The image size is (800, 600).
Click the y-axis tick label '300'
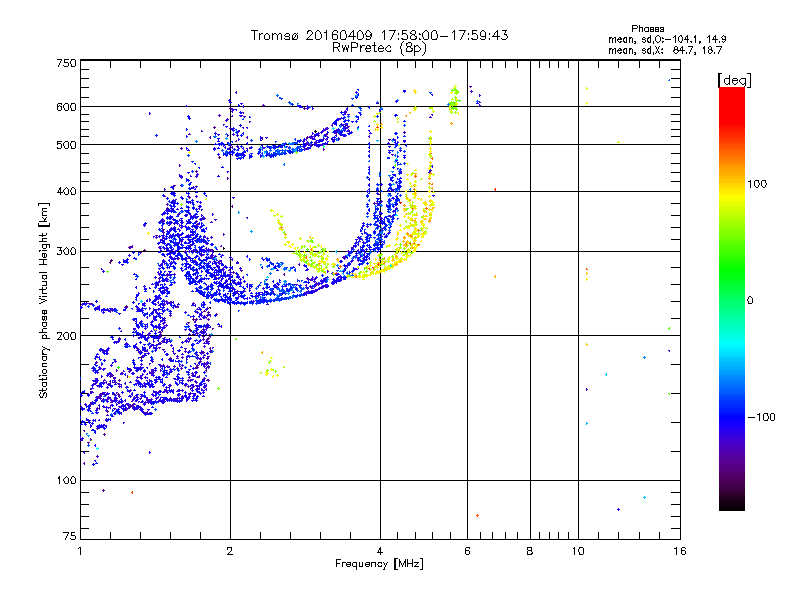point(66,252)
